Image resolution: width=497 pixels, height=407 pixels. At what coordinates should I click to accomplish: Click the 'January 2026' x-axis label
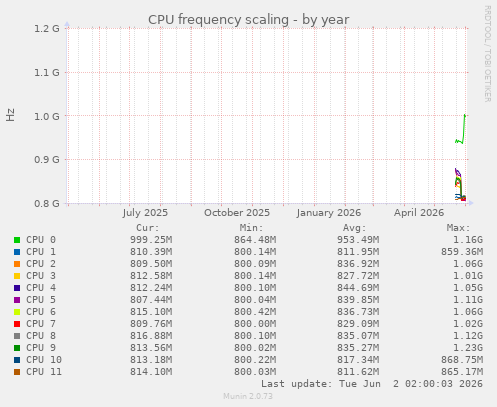coord(329,213)
